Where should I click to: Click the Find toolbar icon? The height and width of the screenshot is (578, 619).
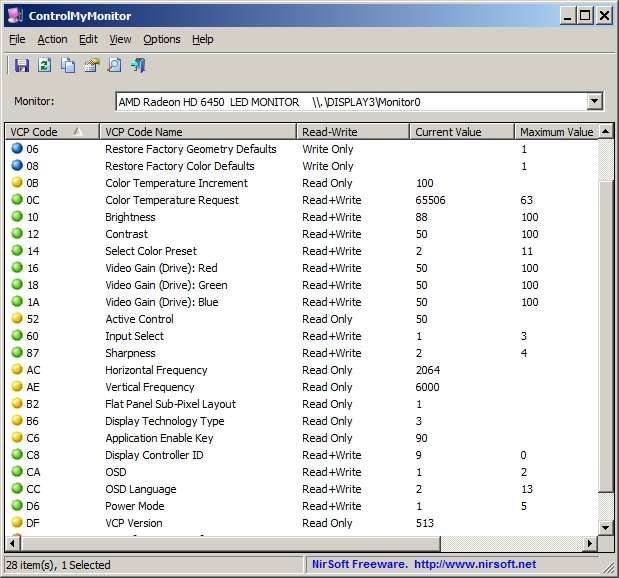(x=114, y=66)
